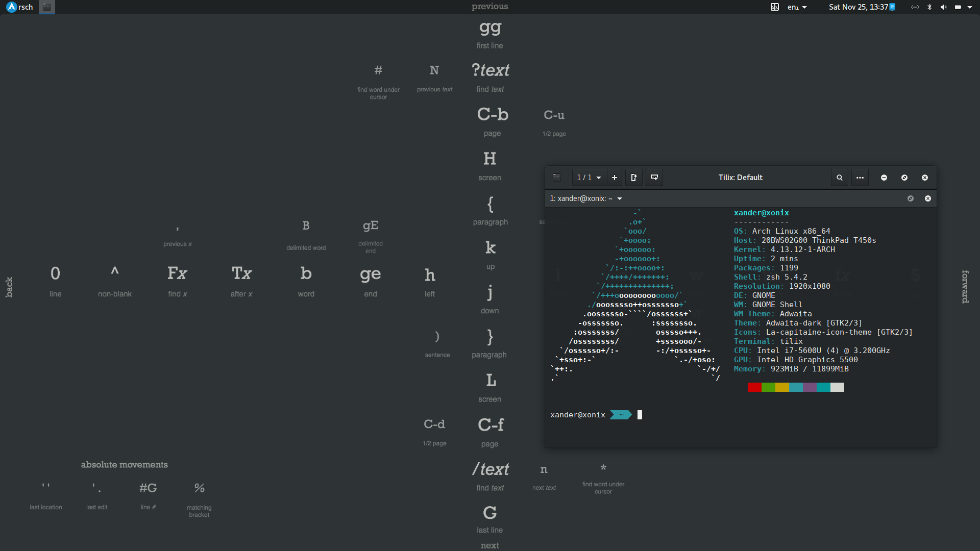The width and height of the screenshot is (980, 551).
Task: Click the red color block in neofetch output
Action: [x=754, y=387]
